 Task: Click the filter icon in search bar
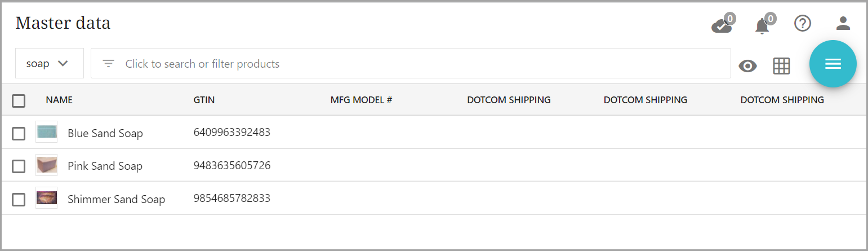[109, 64]
